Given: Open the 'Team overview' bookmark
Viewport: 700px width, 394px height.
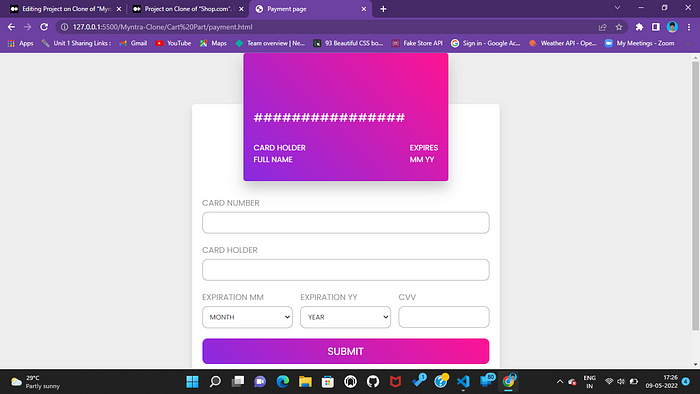Looking at the screenshot, I should click(270, 43).
